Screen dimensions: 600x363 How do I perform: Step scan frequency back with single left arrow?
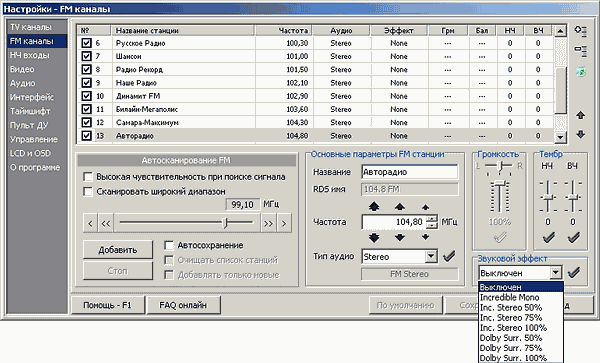(90, 223)
